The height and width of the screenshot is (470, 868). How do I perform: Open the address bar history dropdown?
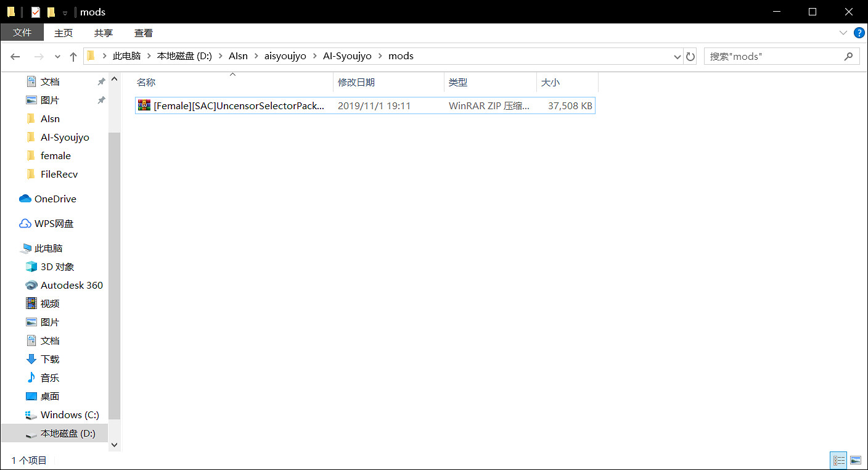point(678,57)
